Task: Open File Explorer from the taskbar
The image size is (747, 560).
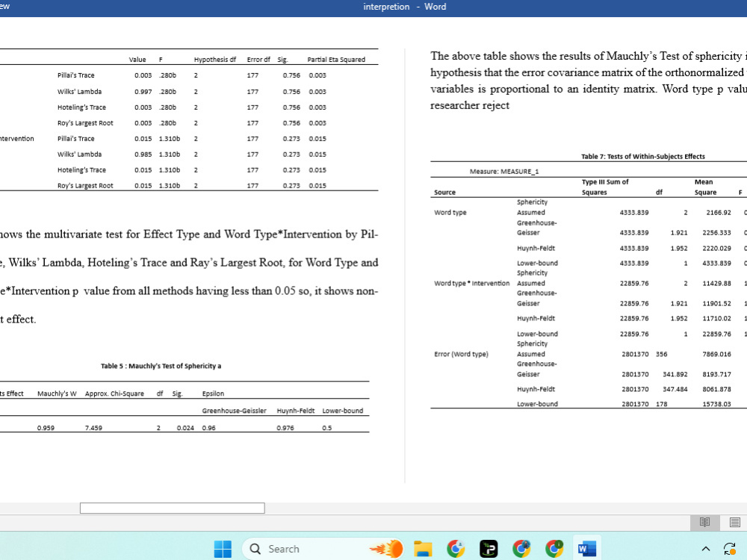Action: 423,549
